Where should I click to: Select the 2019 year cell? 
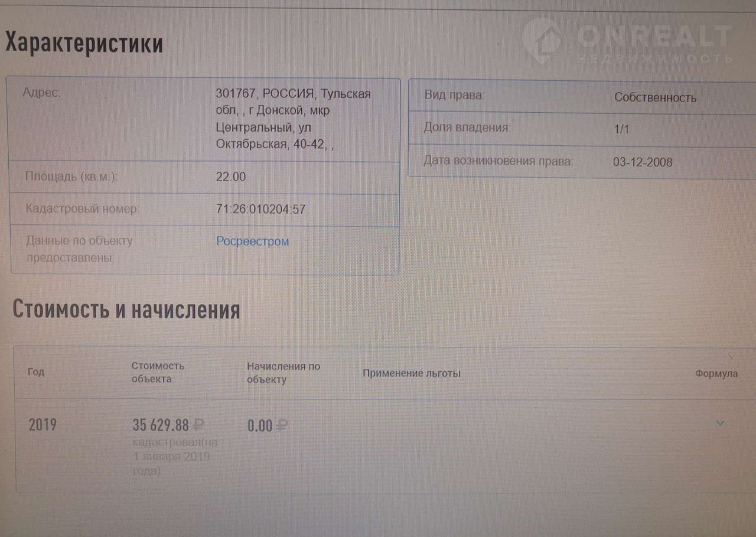click(x=43, y=424)
